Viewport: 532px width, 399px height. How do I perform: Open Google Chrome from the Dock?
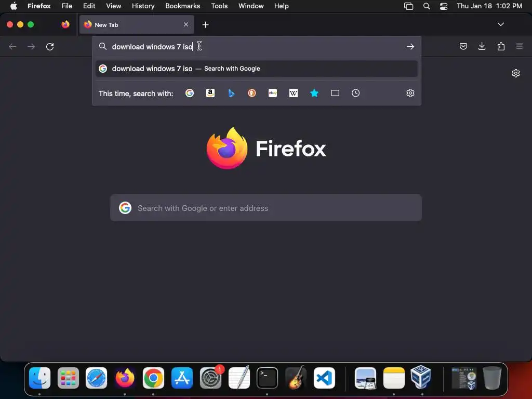click(153, 378)
